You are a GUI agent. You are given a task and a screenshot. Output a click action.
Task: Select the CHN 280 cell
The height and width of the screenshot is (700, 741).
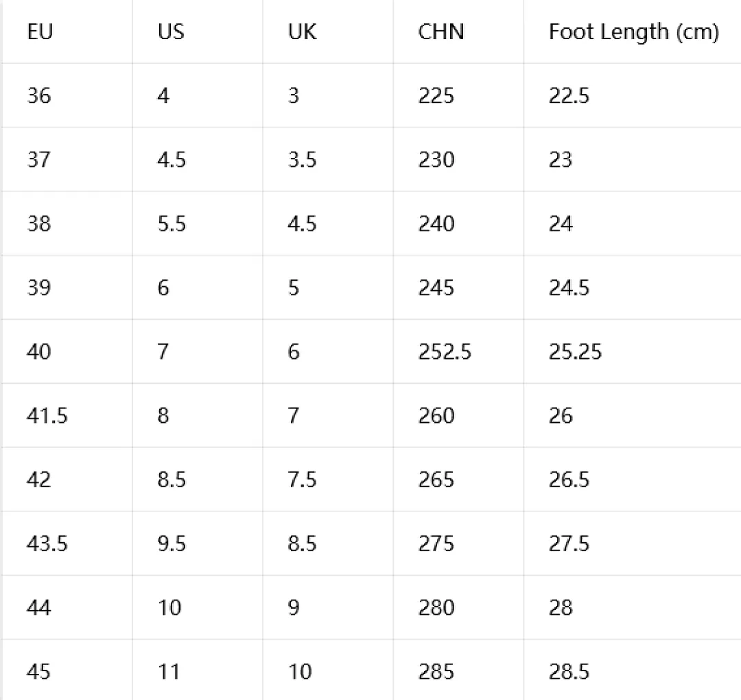coord(458,607)
